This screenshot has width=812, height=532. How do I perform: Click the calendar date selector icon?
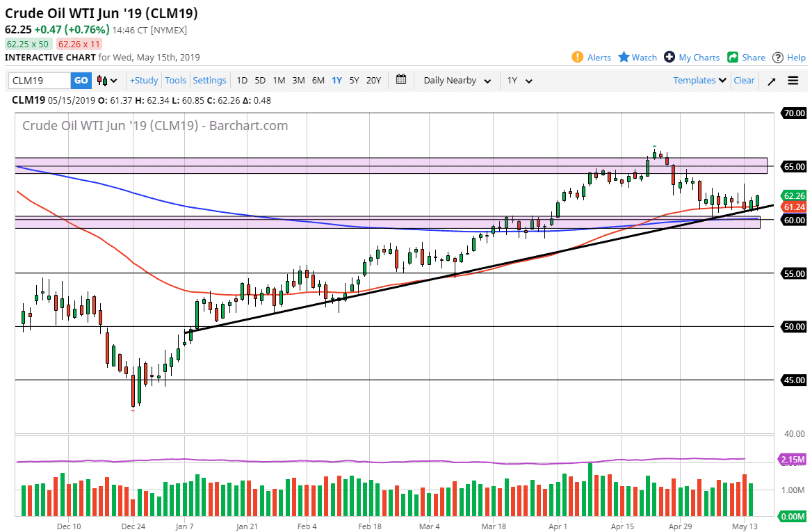pos(401,80)
